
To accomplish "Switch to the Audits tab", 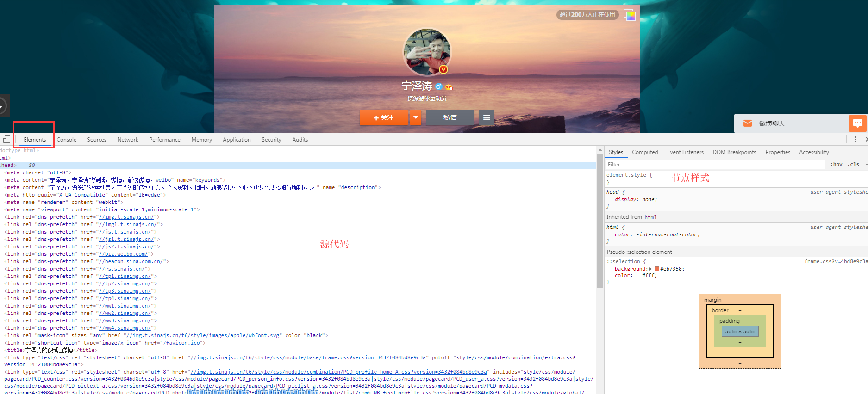I will (300, 140).
